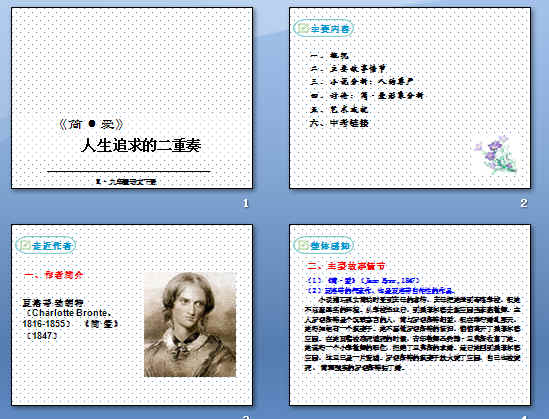549x419 pixels.
Task: Click the blue line (1) on slide 4
Action: [x=363, y=280]
